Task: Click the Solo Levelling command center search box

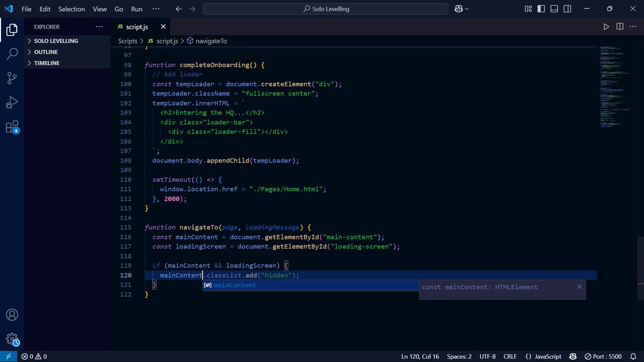Action: (325, 9)
